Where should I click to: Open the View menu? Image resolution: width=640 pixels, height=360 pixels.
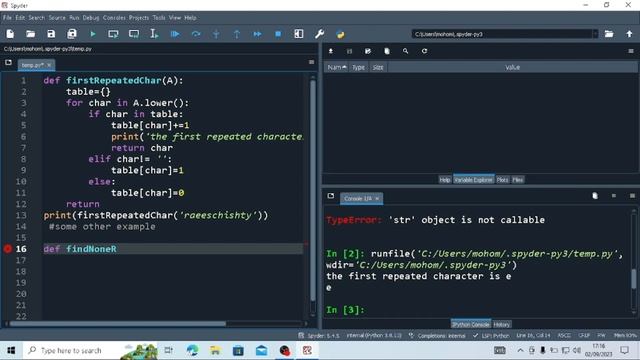175,18
